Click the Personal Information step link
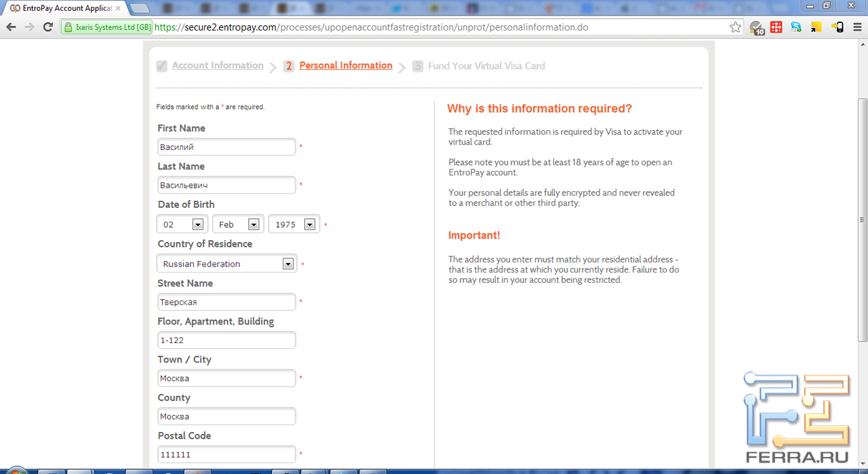Screen dimensions: 868x474 [x=346, y=65]
